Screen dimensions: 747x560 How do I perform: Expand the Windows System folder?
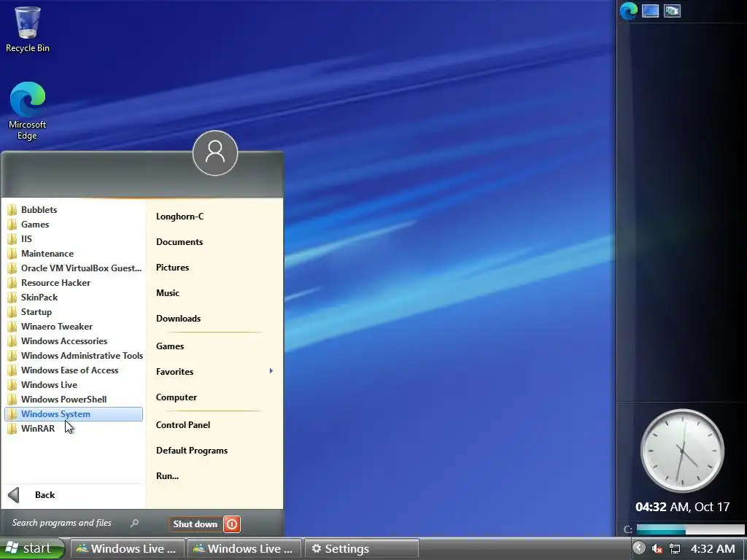(74, 414)
